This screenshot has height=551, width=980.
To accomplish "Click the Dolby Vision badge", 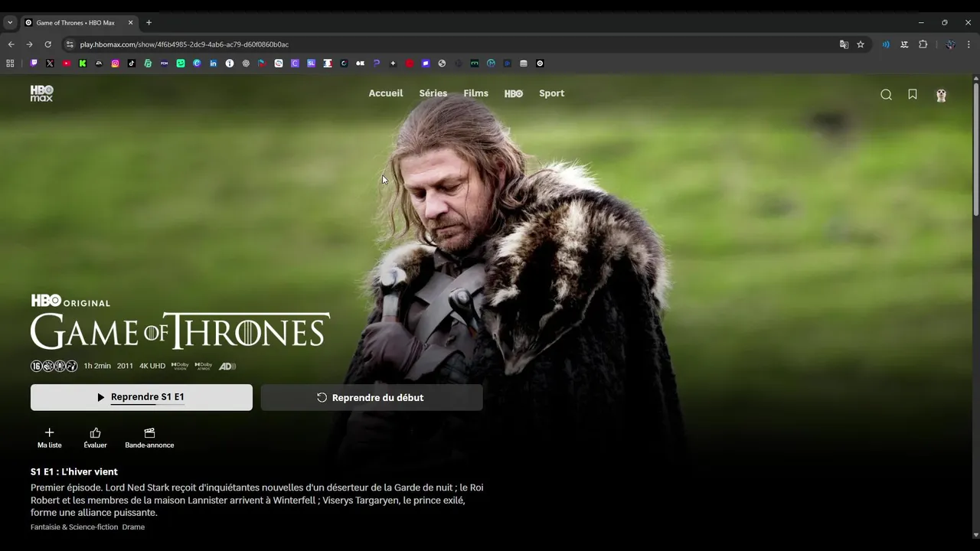I will [x=180, y=366].
